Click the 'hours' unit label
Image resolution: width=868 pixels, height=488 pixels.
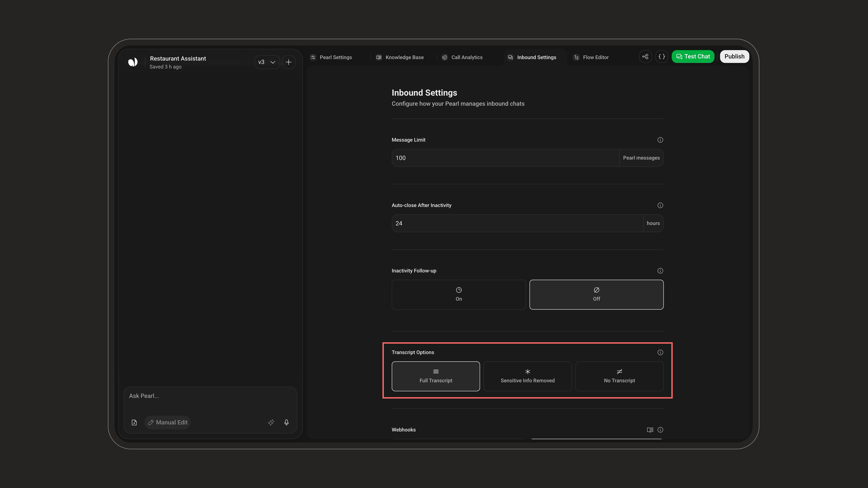pos(653,223)
